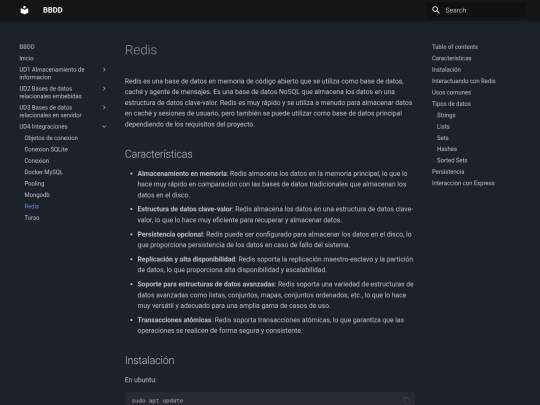Jump to Interactuando con Redis section
Viewport: 540px width, 405px height.
[x=464, y=81]
